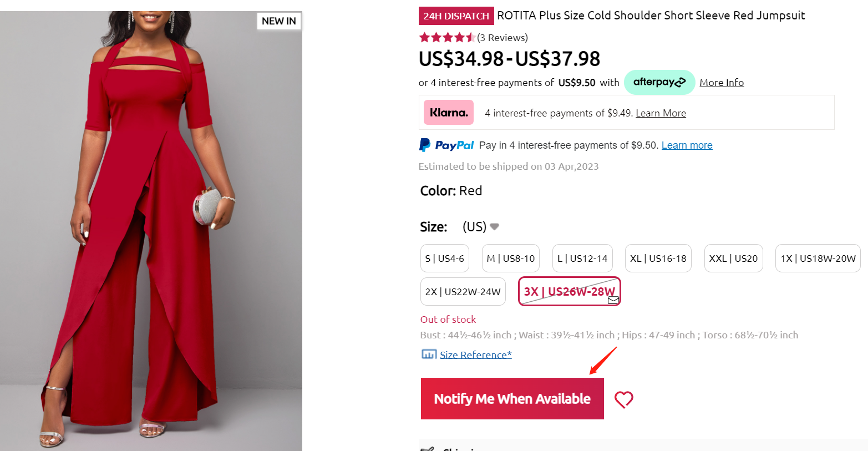Choose size XXL | US20

click(x=733, y=259)
